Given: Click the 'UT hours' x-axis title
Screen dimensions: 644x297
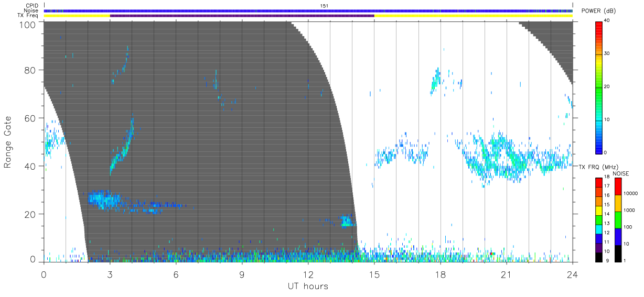Looking at the screenshot, I should pyautogui.click(x=307, y=287).
